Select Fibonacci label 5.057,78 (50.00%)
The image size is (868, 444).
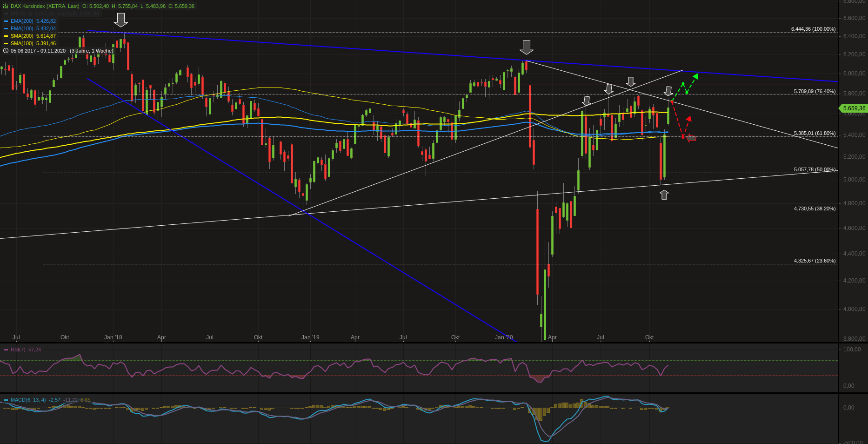(815, 169)
